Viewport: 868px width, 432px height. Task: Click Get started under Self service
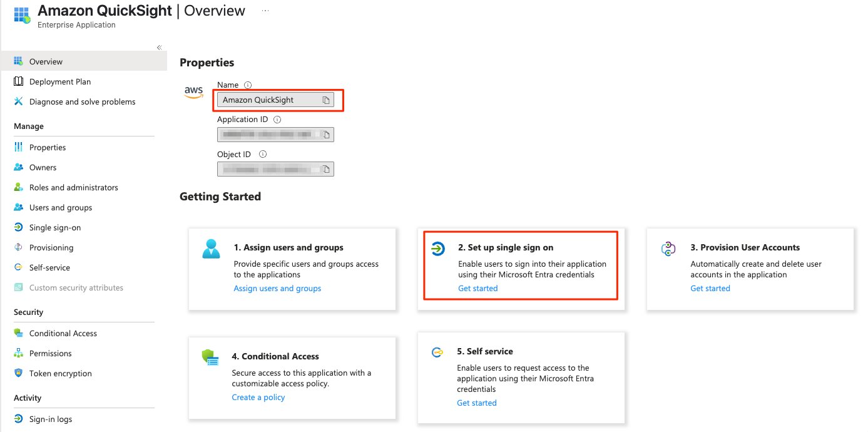477,403
